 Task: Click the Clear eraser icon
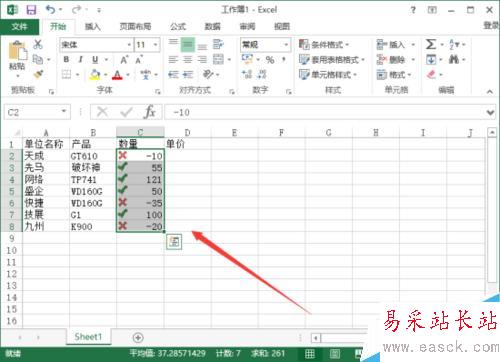coord(431,74)
